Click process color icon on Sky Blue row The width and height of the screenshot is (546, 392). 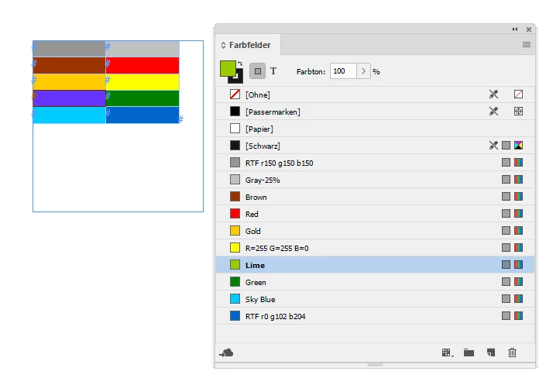[x=506, y=298]
